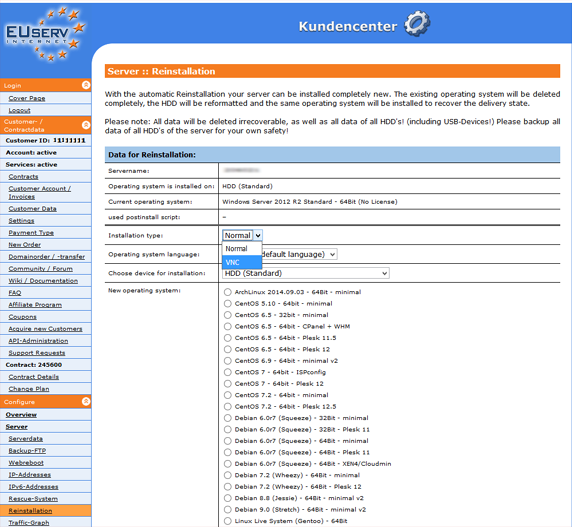This screenshot has width=572, height=527.
Task: Open the Settings link
Action: [x=22, y=221]
